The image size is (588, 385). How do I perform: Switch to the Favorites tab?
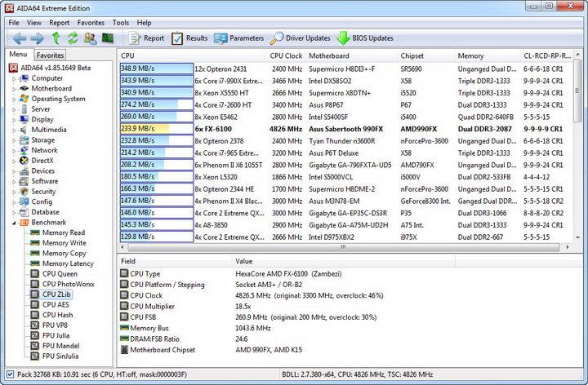click(50, 55)
